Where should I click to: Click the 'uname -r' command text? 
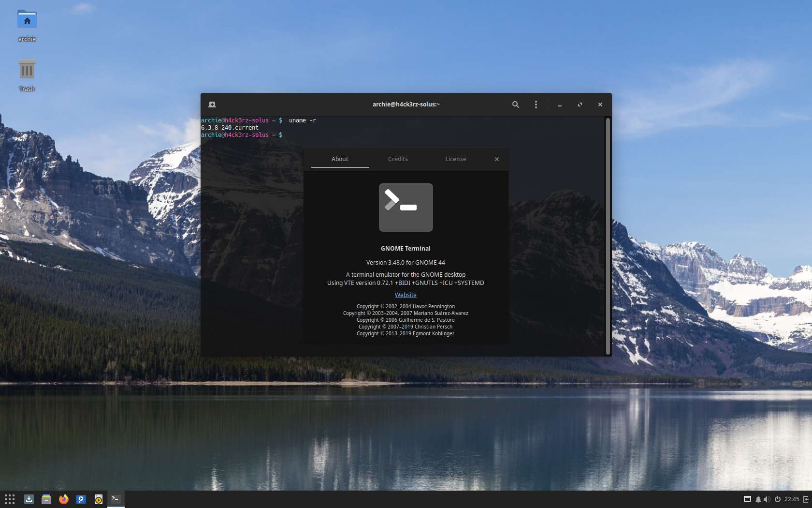(x=303, y=120)
